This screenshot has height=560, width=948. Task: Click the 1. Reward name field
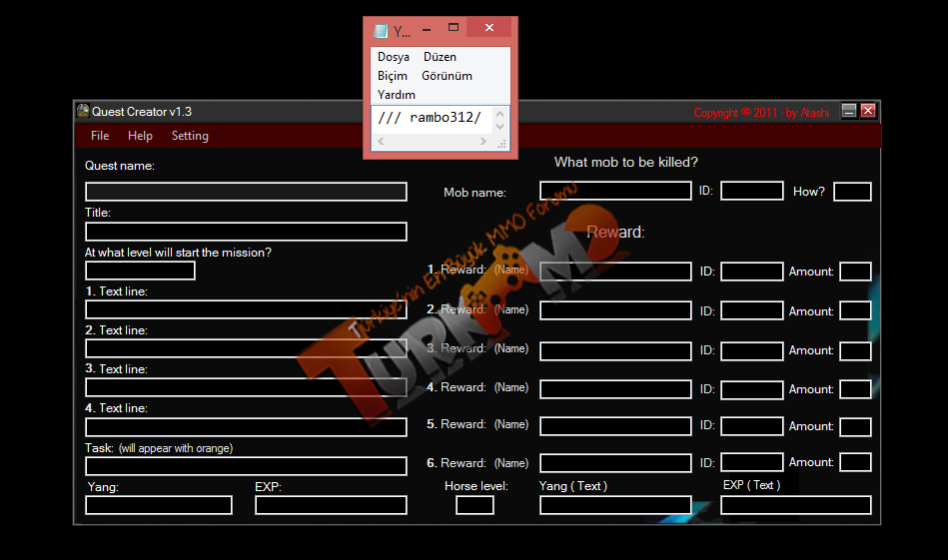(615, 272)
